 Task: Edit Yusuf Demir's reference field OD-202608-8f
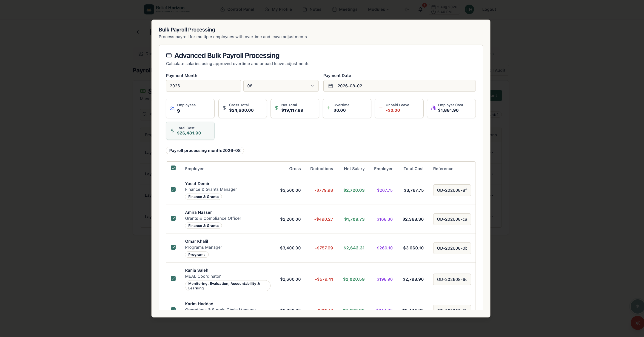(452, 190)
